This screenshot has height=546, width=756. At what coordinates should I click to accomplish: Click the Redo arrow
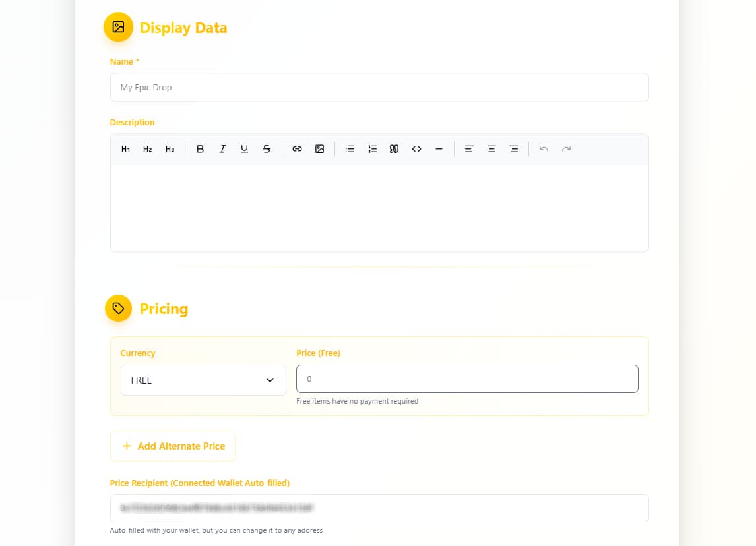point(566,149)
